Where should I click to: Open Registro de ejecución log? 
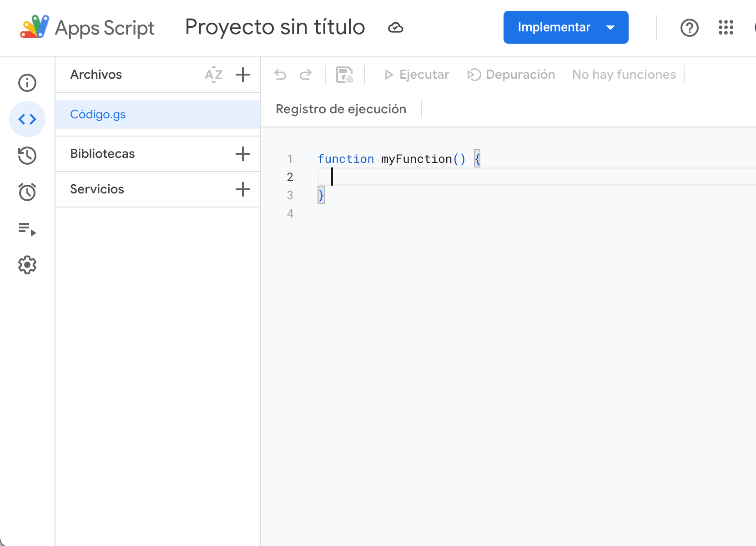[341, 109]
